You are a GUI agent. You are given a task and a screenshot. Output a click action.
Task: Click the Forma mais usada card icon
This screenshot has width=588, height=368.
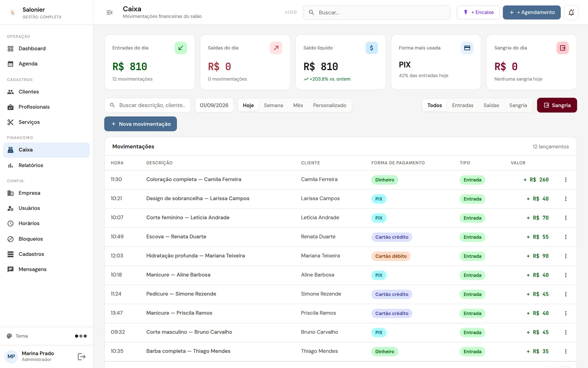tap(467, 48)
